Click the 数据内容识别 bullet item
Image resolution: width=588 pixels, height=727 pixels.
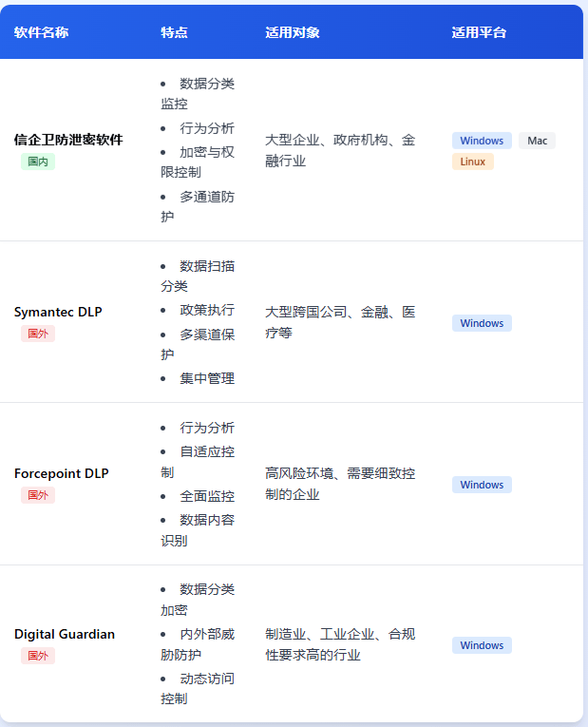[198, 530]
